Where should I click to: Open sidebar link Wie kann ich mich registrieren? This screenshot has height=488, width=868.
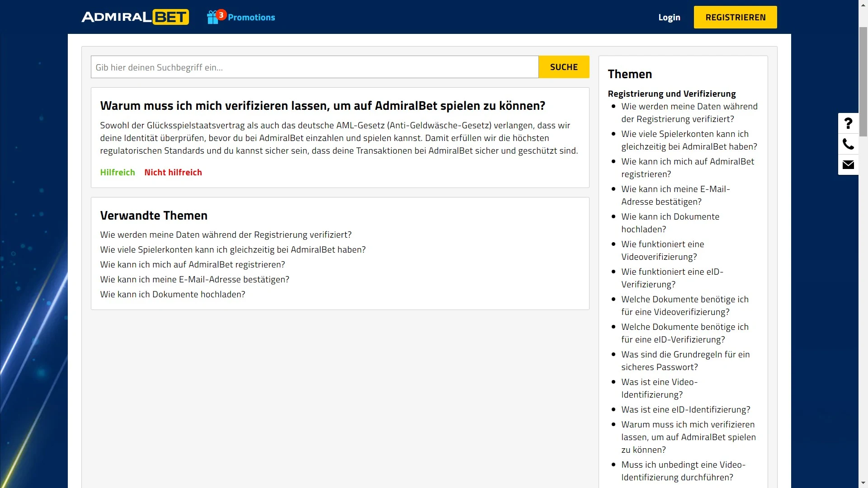(x=688, y=168)
